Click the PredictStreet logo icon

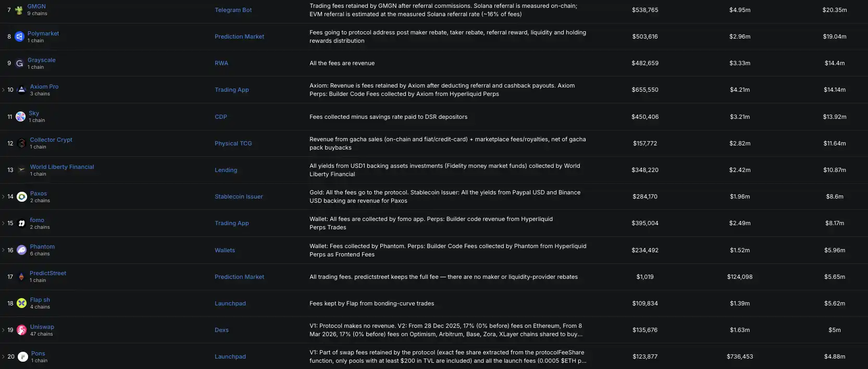coord(21,277)
